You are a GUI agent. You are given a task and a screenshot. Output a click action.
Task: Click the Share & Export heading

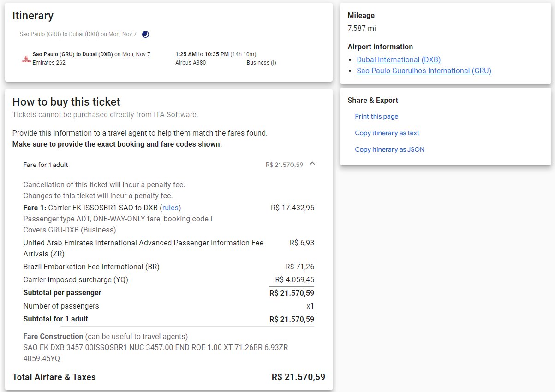click(373, 100)
